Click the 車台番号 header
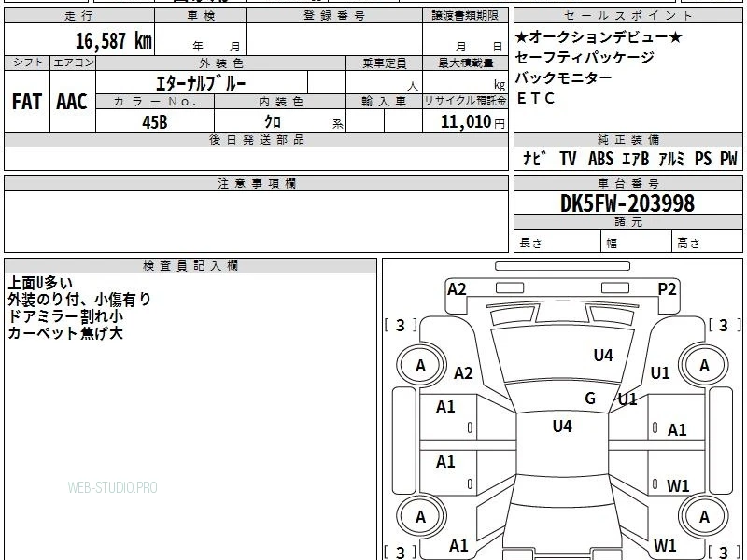 [x=627, y=183]
